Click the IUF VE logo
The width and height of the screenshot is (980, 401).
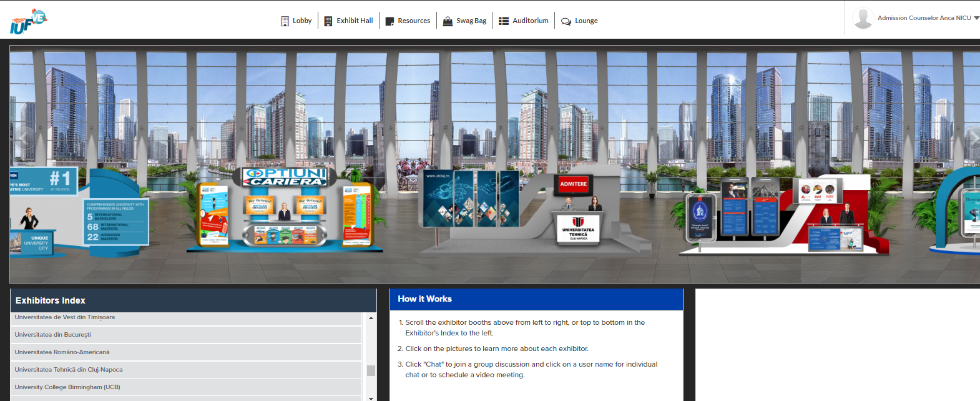[x=28, y=21]
